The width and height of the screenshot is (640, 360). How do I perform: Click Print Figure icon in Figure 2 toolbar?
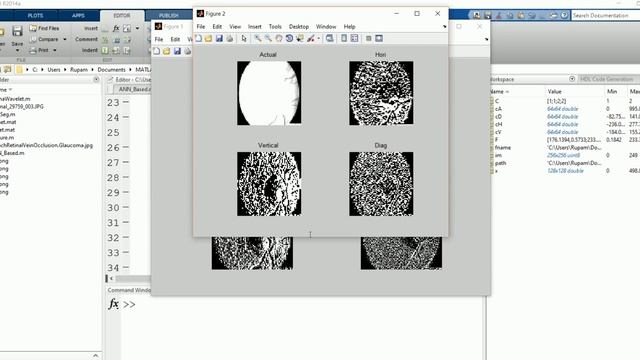coord(229,38)
